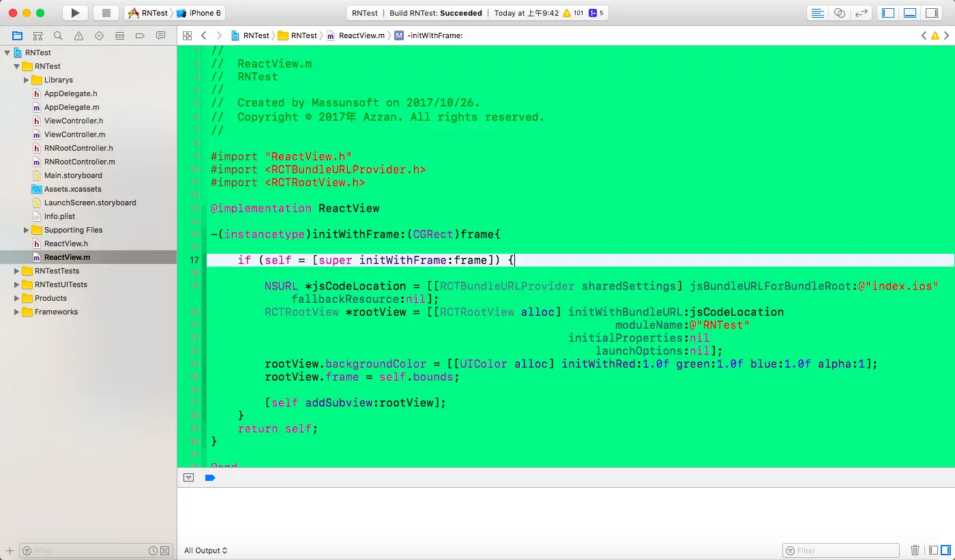Open LaunchScreen.storyboard file
Image resolution: width=955 pixels, height=560 pixels.
pos(90,203)
